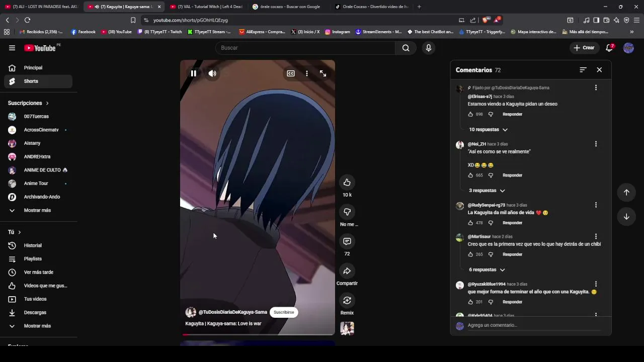Open Historial in the sidebar
This screenshot has height=362, width=644.
click(38, 245)
